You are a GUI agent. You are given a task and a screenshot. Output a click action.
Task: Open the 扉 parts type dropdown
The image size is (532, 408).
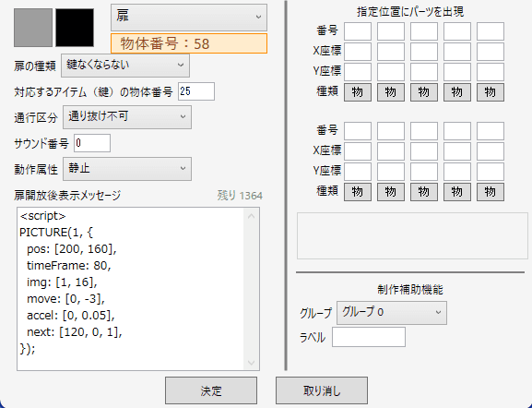pos(189,18)
